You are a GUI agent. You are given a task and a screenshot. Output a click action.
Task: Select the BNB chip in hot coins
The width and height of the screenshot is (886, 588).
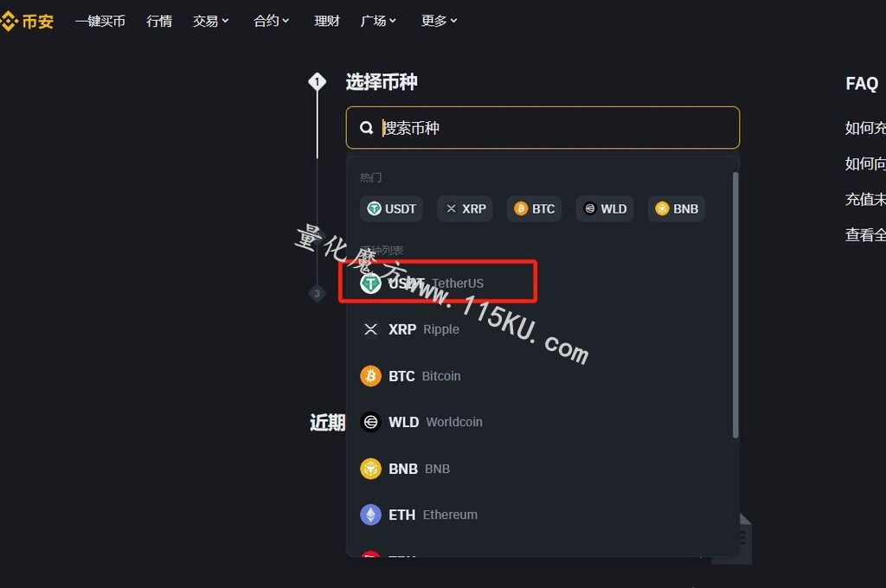(677, 209)
